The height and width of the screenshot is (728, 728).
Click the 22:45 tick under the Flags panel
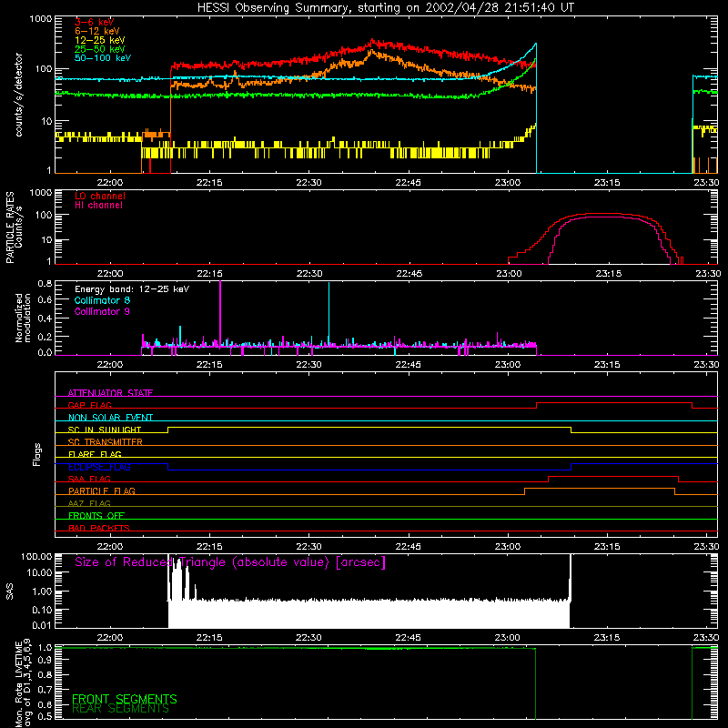point(408,547)
